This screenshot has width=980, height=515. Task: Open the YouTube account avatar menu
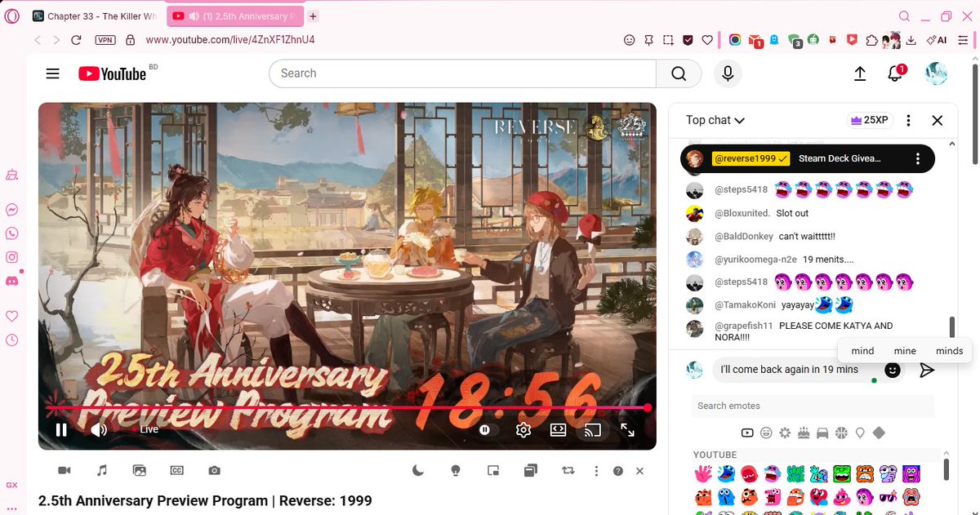[x=936, y=73]
